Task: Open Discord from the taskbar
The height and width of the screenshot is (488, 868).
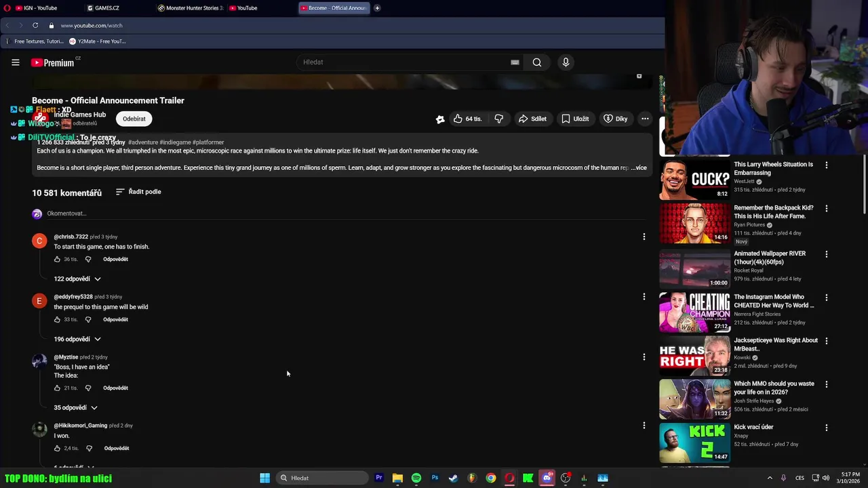Action: (547, 478)
